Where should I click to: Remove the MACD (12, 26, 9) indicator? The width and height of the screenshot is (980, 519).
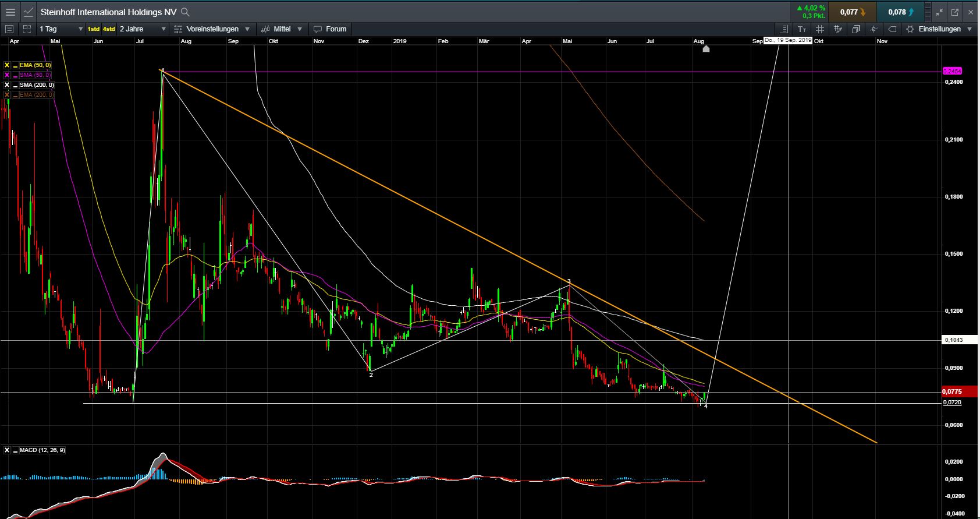click(6, 450)
